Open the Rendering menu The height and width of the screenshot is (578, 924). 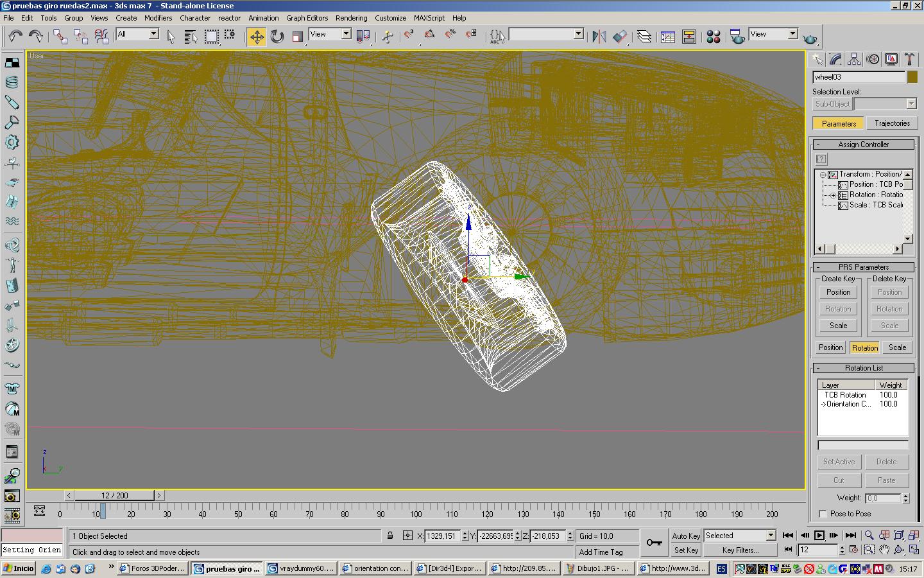(x=352, y=18)
